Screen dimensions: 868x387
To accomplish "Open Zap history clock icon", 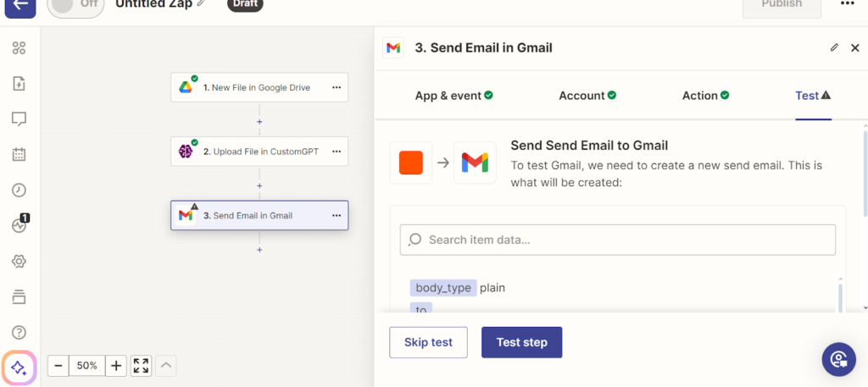I will (19, 190).
